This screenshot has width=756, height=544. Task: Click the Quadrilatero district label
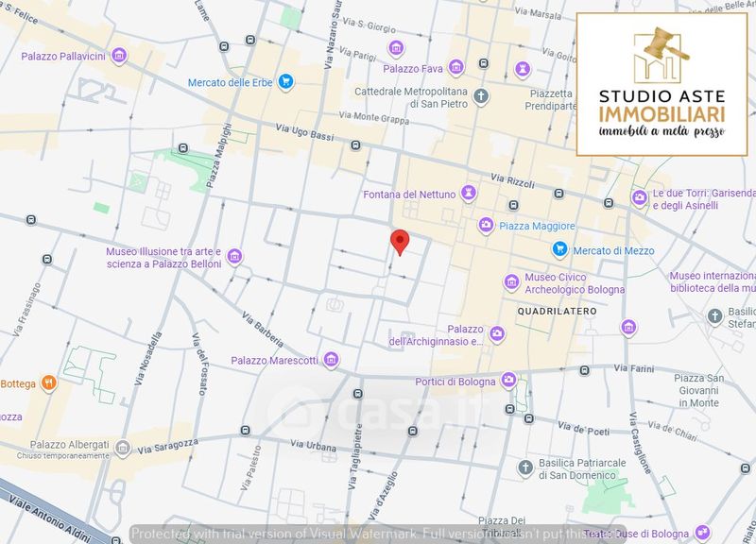tap(558, 311)
